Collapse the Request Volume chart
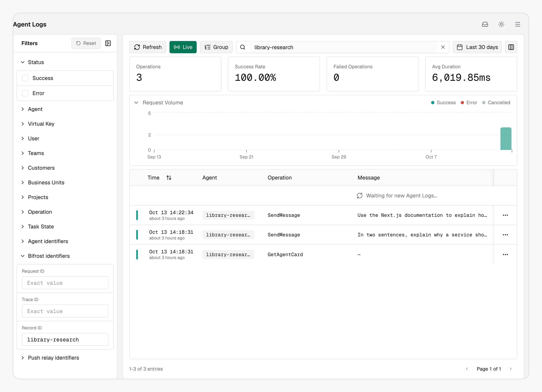Image resolution: width=542 pixels, height=392 pixels. click(x=136, y=103)
